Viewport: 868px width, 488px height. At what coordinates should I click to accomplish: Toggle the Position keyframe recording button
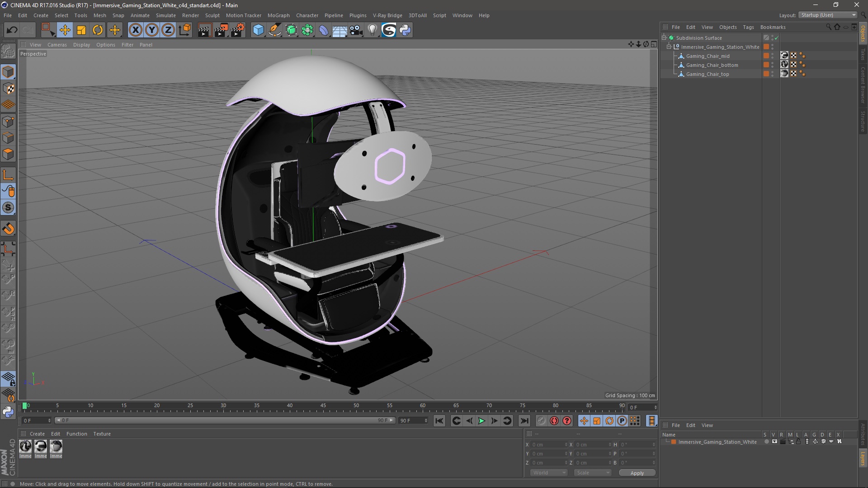[x=584, y=421]
